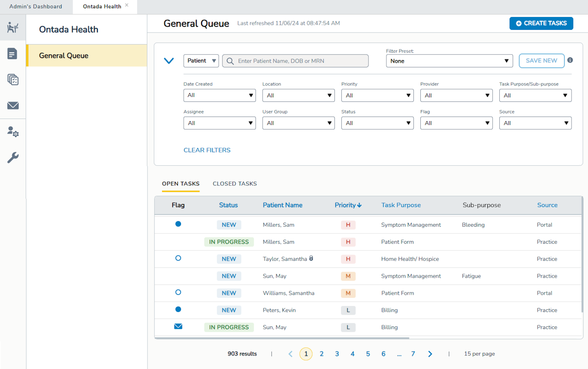The image size is (588, 369).
Task: Expand the Priority filter dropdown
Action: click(377, 95)
